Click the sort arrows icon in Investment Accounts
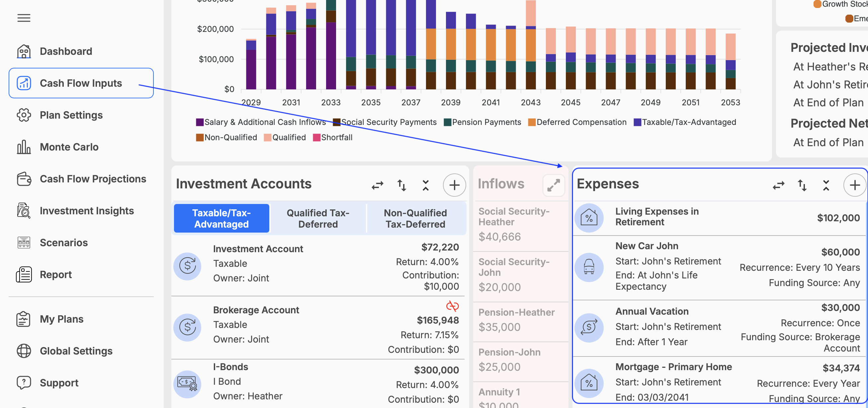This screenshot has width=868, height=408. (401, 185)
